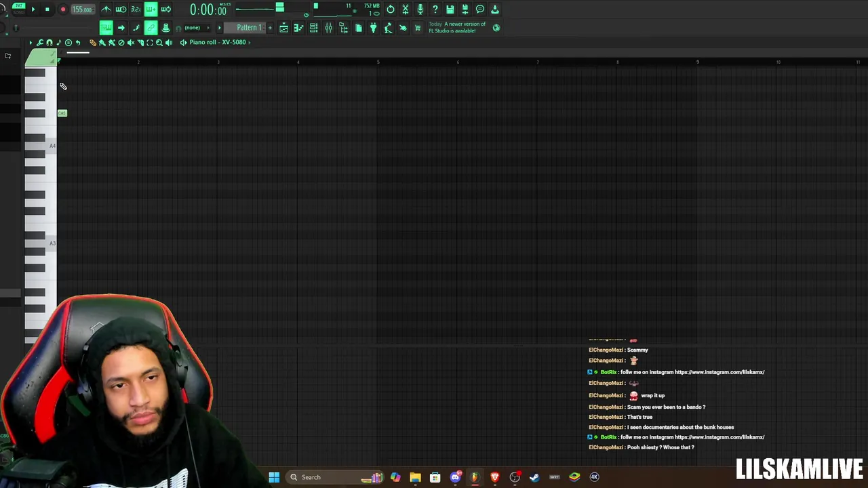The image size is (868, 488).
Task: Toggle the piano roll magnet snap icon
Action: point(50,43)
